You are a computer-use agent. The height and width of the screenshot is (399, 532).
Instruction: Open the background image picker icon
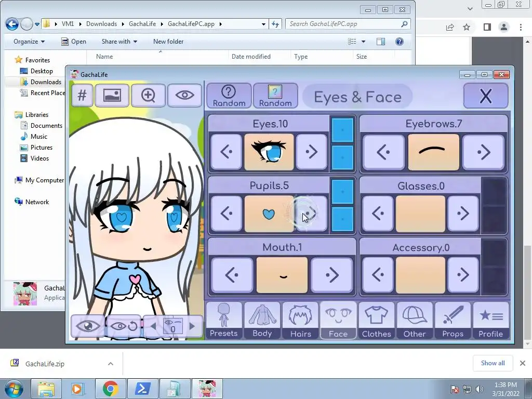[112, 96]
